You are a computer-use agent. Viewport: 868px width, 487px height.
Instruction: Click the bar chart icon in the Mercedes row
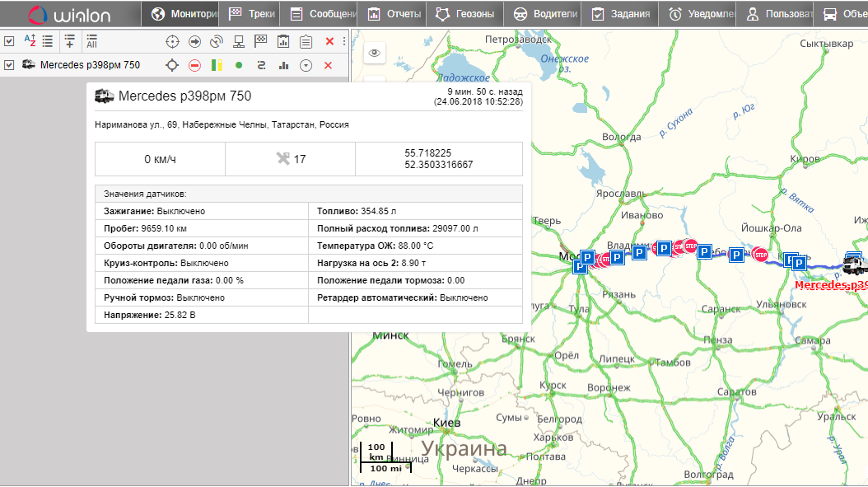coord(283,65)
